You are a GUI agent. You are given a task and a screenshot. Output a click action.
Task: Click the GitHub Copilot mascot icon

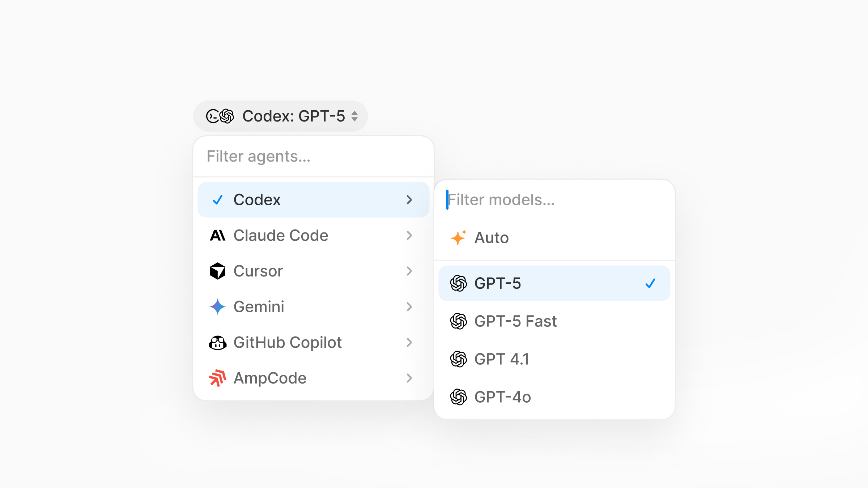pos(218,342)
